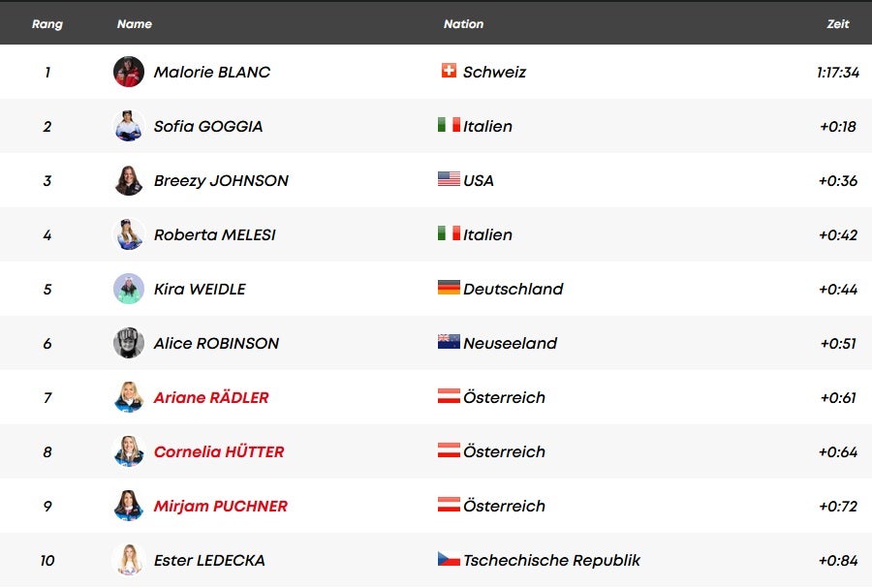Click the Czech Republic flag icon
The width and height of the screenshot is (872, 588).
[x=449, y=559]
